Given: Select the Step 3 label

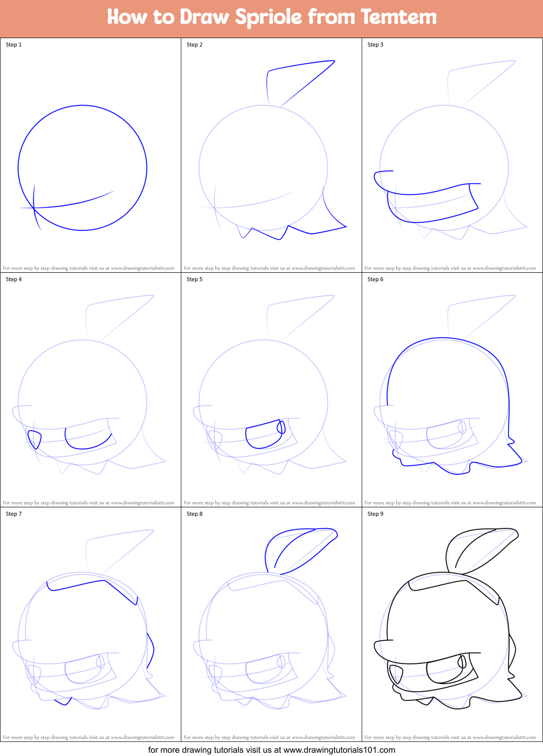Looking at the screenshot, I should (x=375, y=45).
